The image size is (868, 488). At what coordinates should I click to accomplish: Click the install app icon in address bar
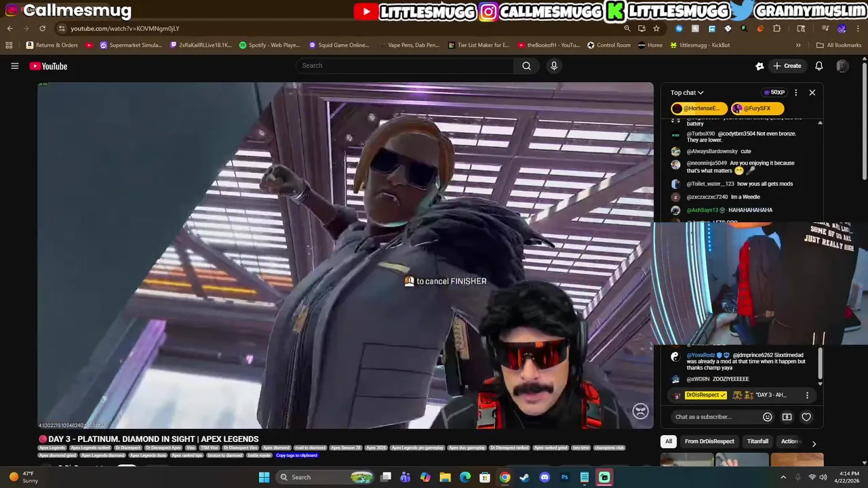(642, 28)
